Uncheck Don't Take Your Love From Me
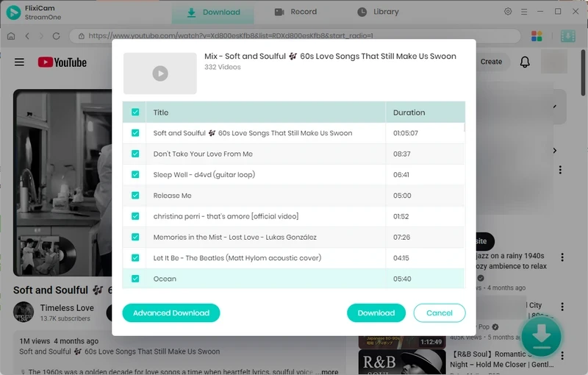Screen dimensions: 588x375 coord(135,154)
